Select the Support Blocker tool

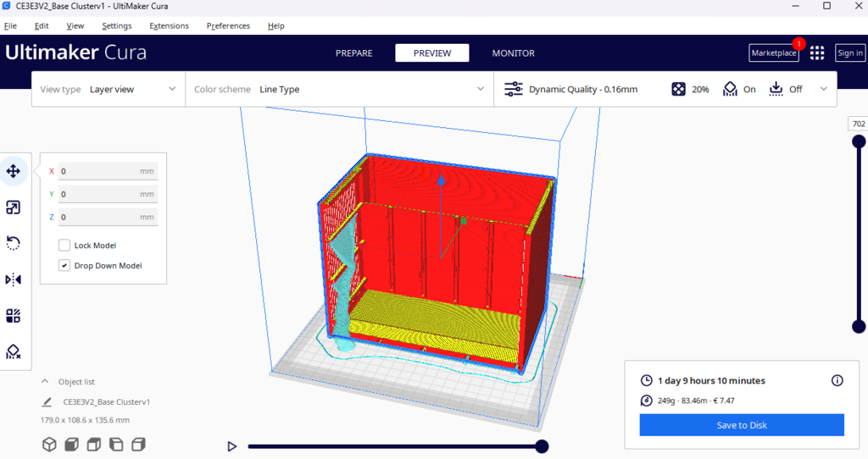[14, 351]
